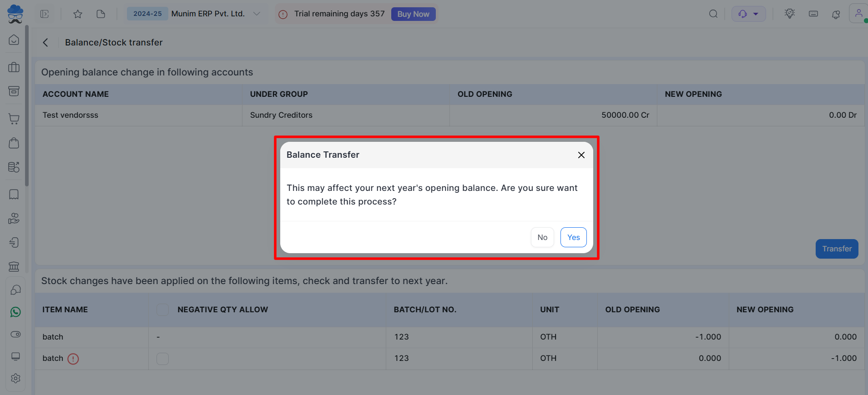This screenshot has width=868, height=395.
Task: Open the user profile menu
Action: tap(858, 14)
